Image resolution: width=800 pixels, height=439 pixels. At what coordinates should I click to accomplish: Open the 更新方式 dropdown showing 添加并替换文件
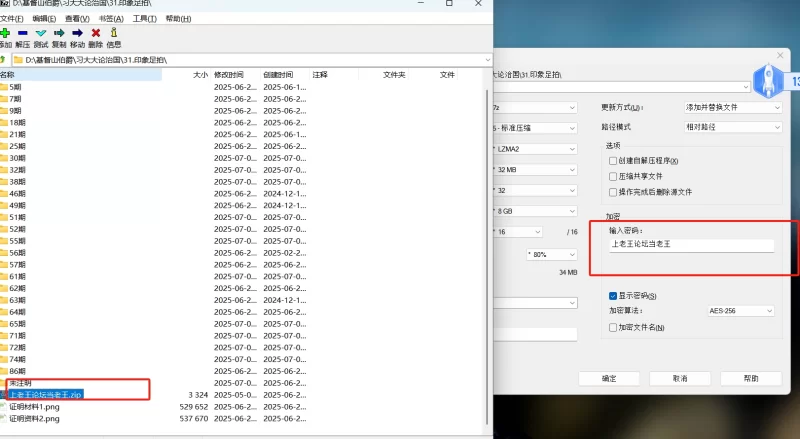[x=733, y=108]
